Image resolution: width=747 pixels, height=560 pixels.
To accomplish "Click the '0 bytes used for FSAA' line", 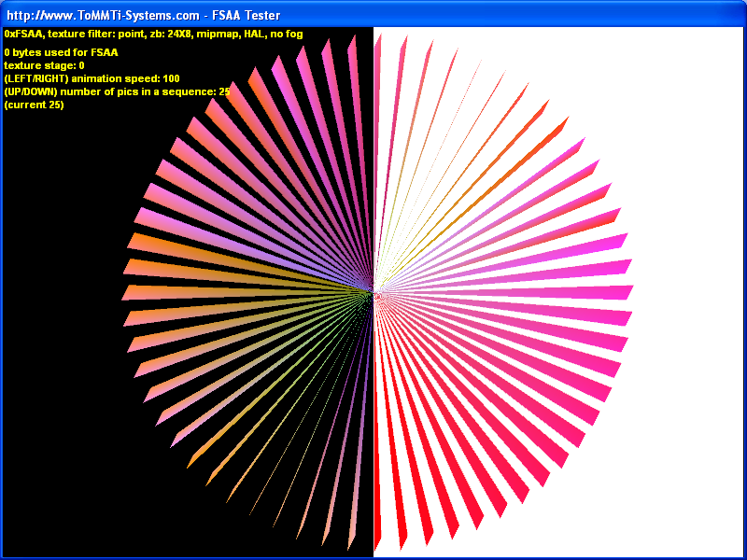I will click(x=61, y=52).
